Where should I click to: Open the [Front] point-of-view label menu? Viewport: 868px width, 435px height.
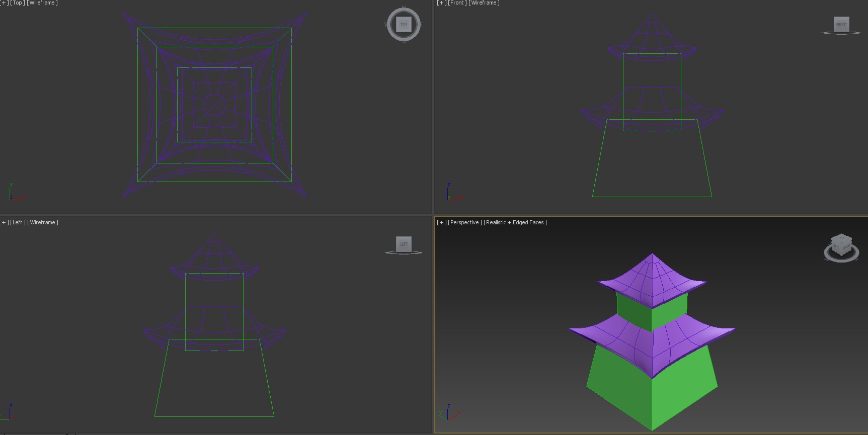tap(457, 3)
